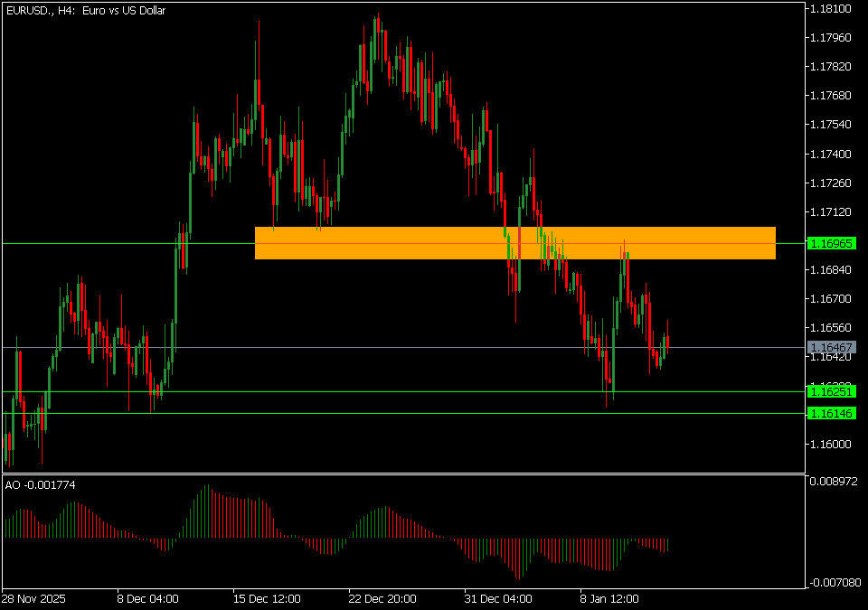Image resolution: width=868 pixels, height=610 pixels.
Task: Click the 22 Dec 20:00 time label
Action: [x=383, y=598]
